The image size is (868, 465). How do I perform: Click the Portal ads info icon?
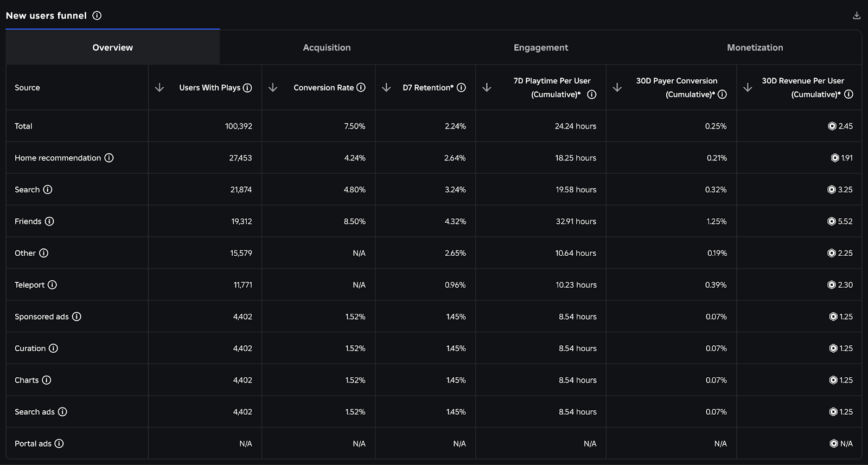59,444
